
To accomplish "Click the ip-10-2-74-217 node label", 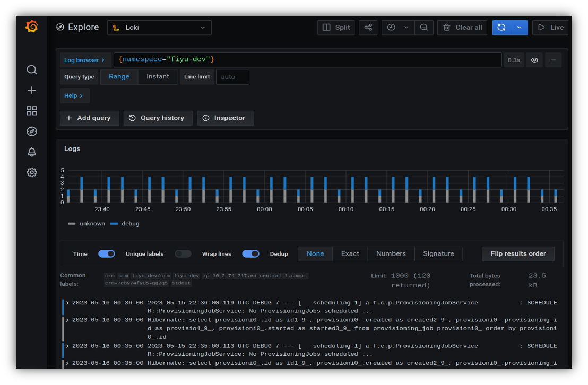I will [255, 276].
